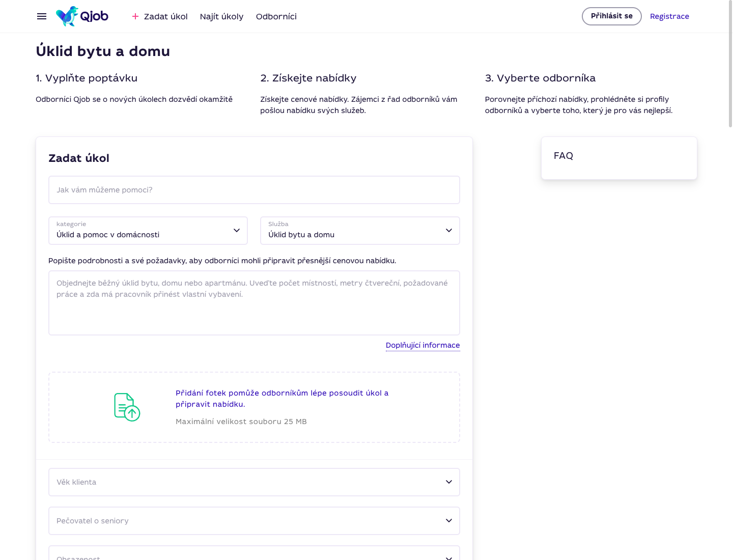Viewport: 733px width, 560px height.
Task: Click the Přihlásit se button
Action: coord(612,16)
